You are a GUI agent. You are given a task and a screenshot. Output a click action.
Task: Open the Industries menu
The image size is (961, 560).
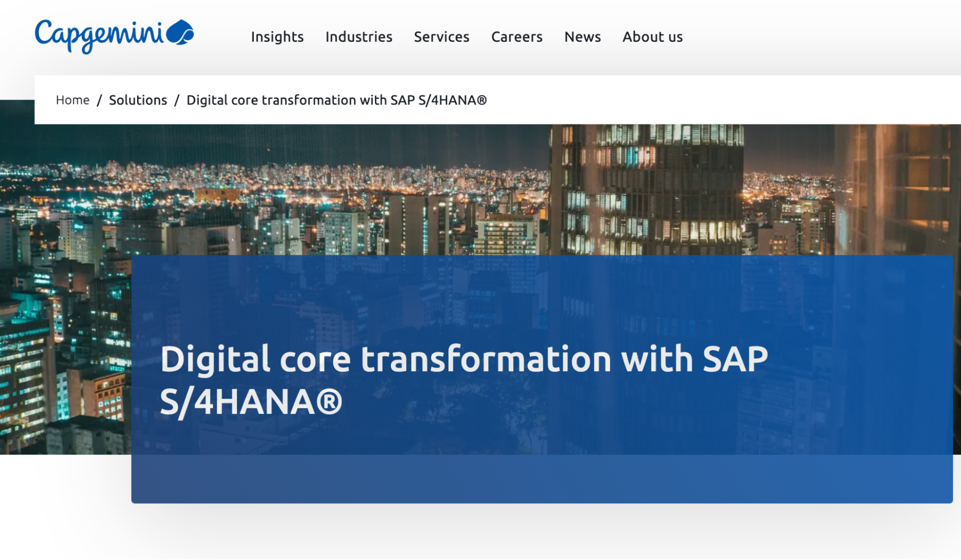(359, 37)
